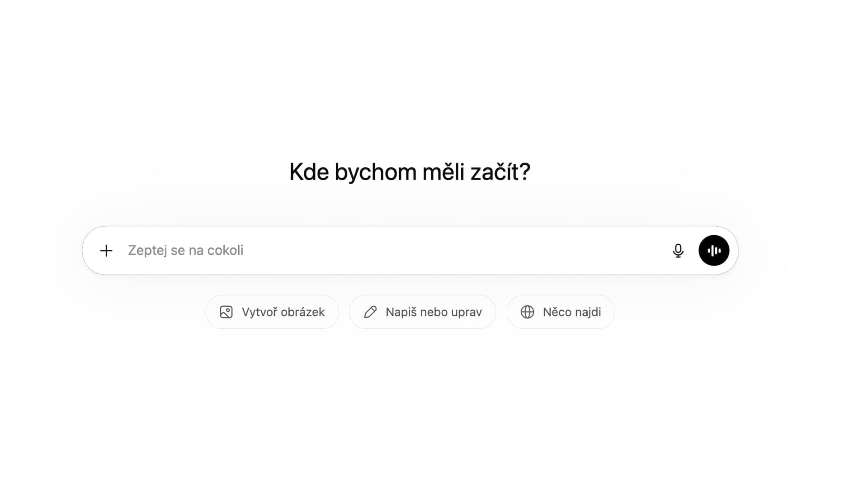This screenshot has width=868, height=489.
Task: Choose "Vytvoř obrázek" to generate an image
Action: (272, 312)
